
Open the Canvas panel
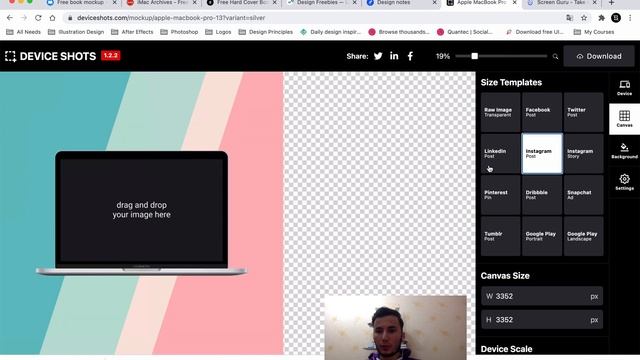click(624, 119)
